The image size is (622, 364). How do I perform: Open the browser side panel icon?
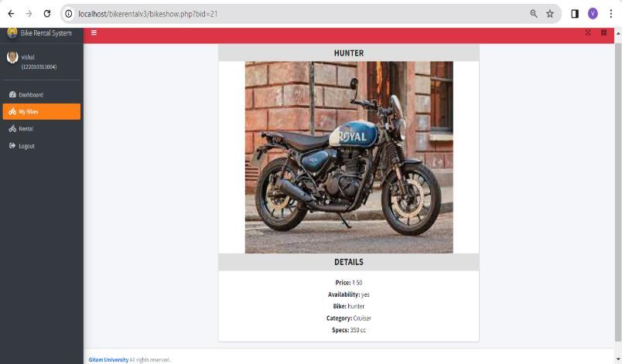coord(574,14)
